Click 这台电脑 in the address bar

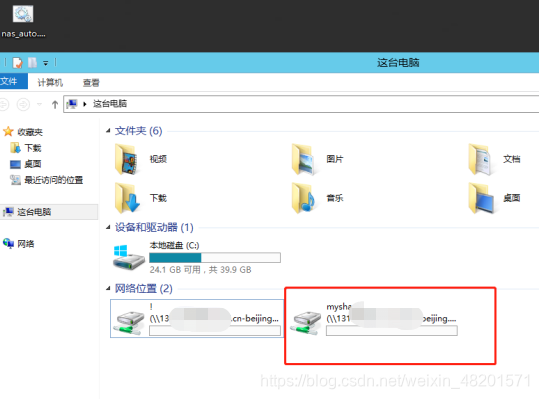point(110,104)
